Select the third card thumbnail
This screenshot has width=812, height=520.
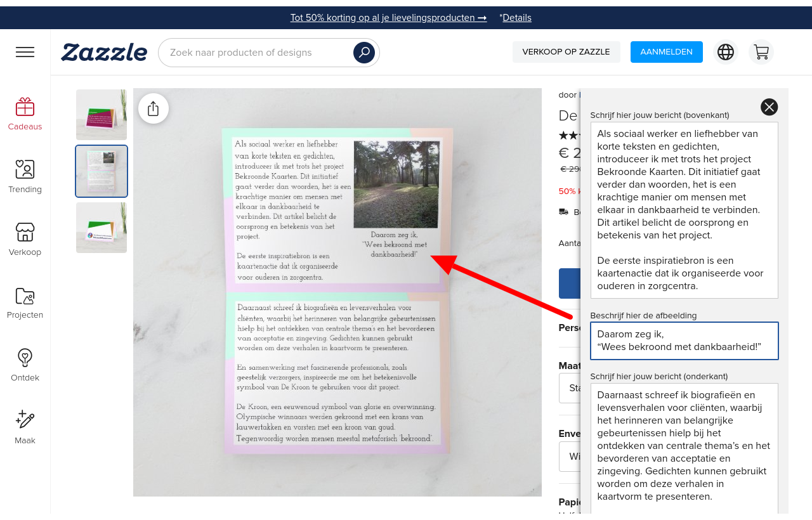101,228
